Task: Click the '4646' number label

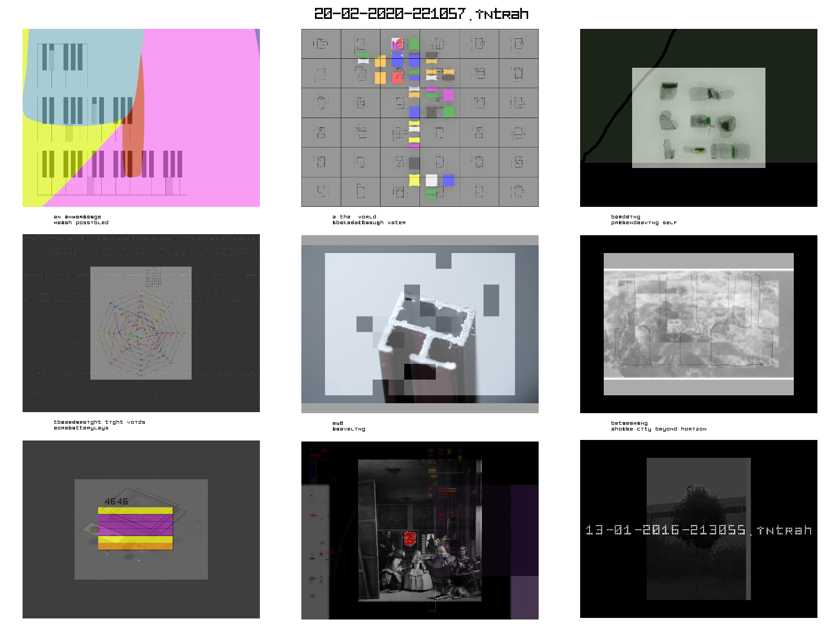Action: pos(116,501)
